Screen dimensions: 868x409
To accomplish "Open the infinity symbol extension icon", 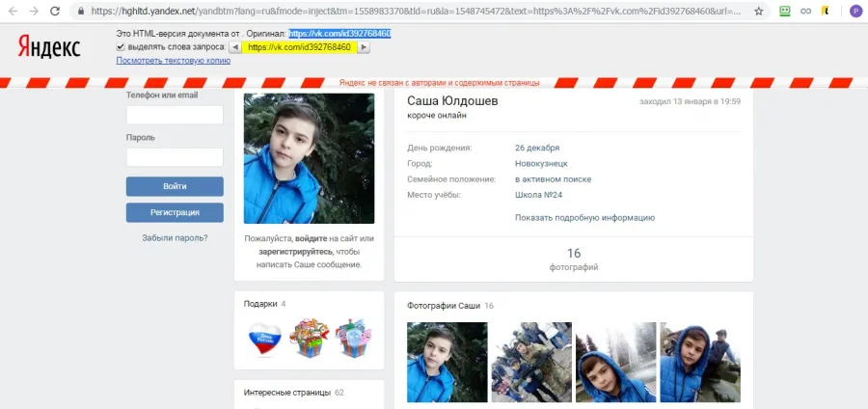I will [805, 11].
